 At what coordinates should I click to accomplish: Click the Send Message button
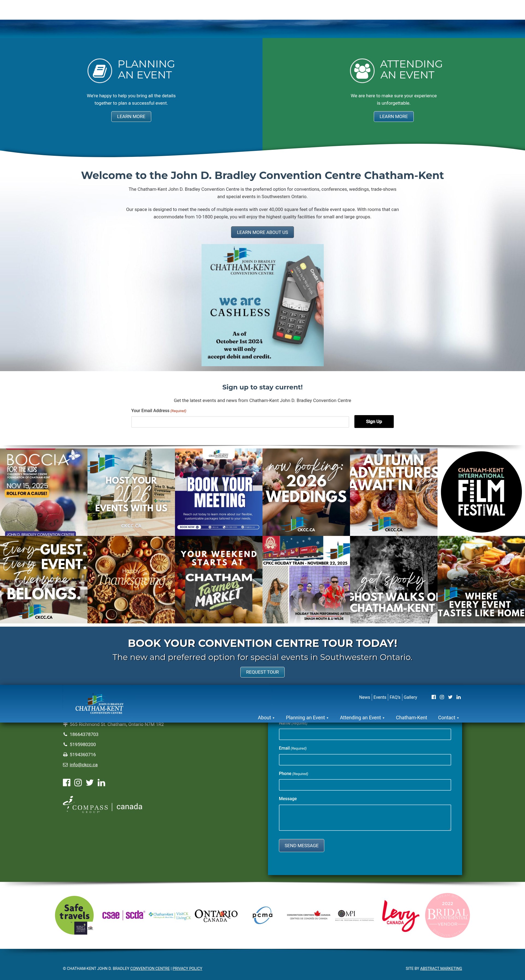point(302,845)
